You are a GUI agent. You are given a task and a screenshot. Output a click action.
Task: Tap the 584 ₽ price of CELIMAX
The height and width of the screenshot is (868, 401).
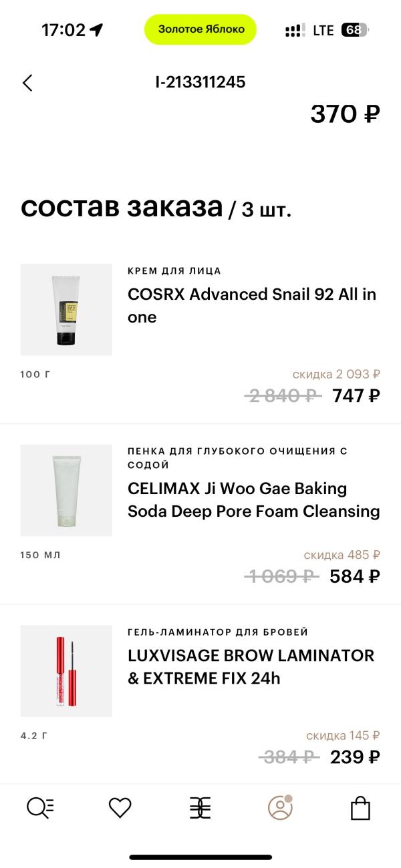[355, 576]
